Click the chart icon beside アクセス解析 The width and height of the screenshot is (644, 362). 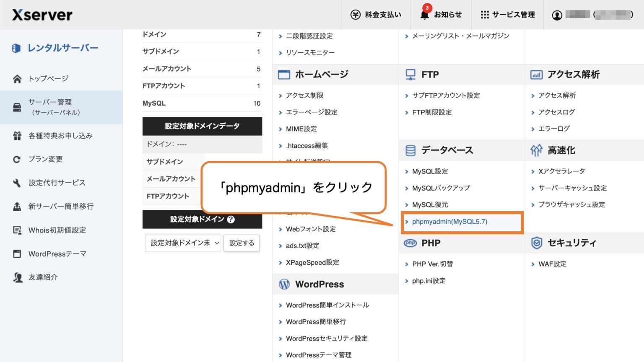pos(537,75)
